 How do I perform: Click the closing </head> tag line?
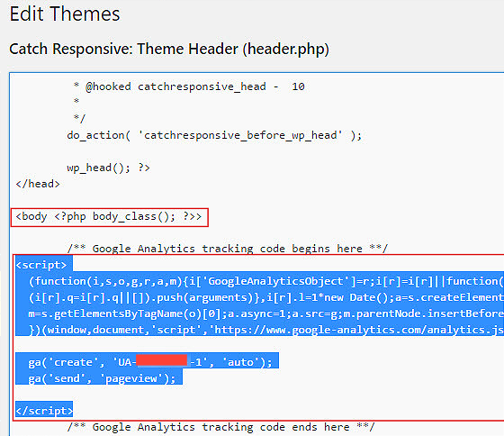coord(38,184)
